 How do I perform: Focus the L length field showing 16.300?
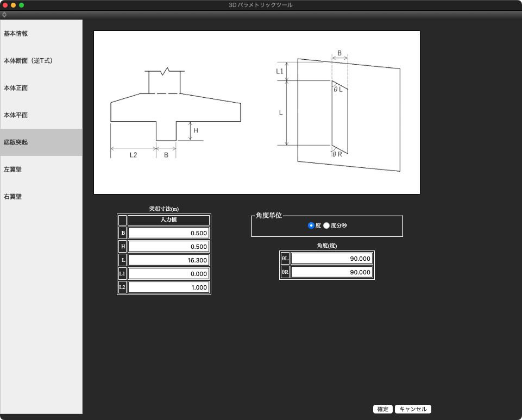(168, 260)
